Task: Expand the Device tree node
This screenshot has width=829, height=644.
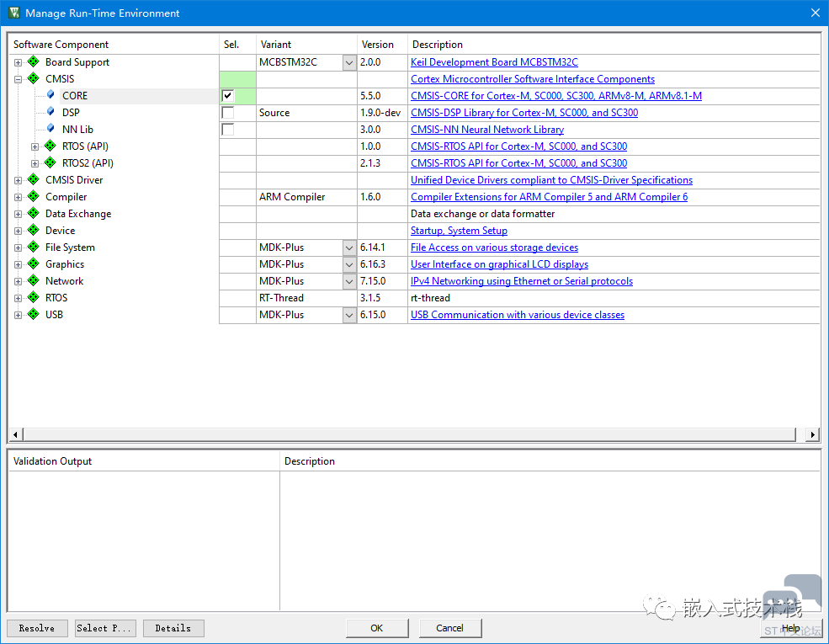Action: [x=18, y=231]
